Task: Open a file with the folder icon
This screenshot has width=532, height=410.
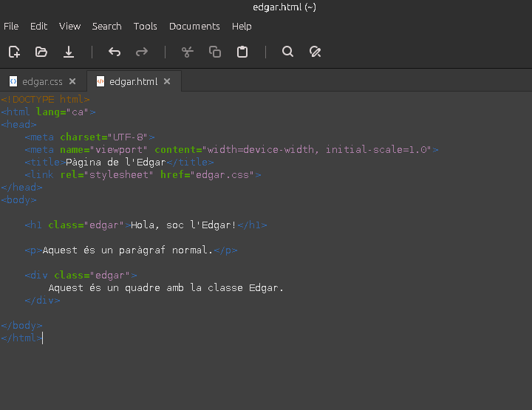Action: tap(41, 52)
